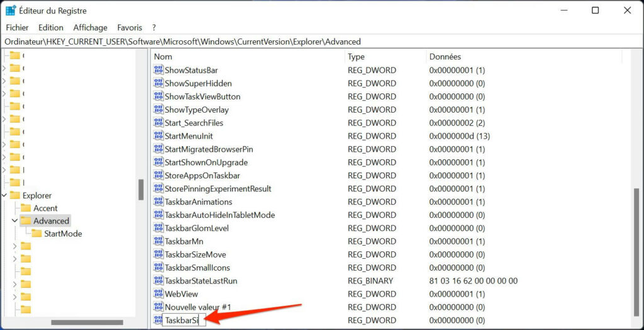Click the value icon next to TaskbarAnimations
Image resolution: width=644 pixels, height=330 pixels.
[x=158, y=202]
